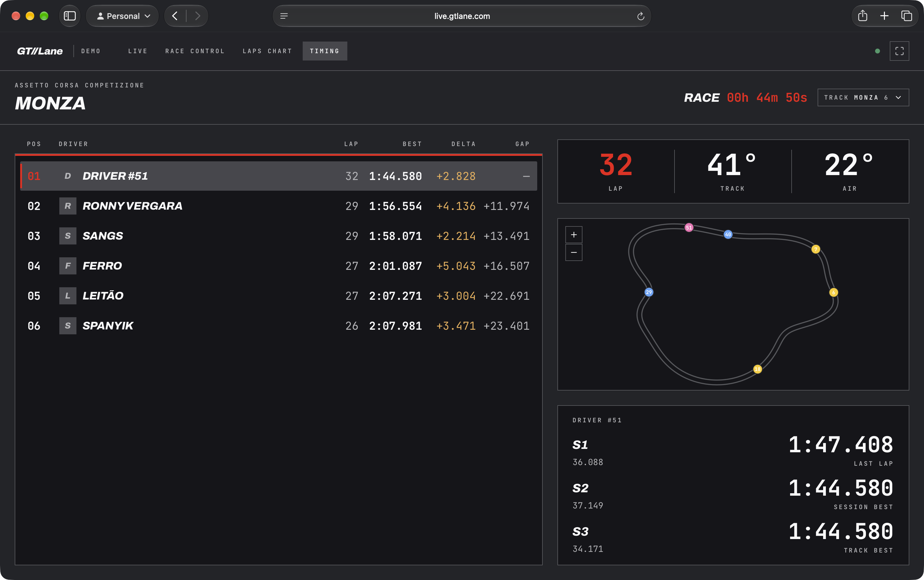Image resolution: width=924 pixels, height=580 pixels.
Task: Select the FERRO driver row
Action: click(x=279, y=266)
